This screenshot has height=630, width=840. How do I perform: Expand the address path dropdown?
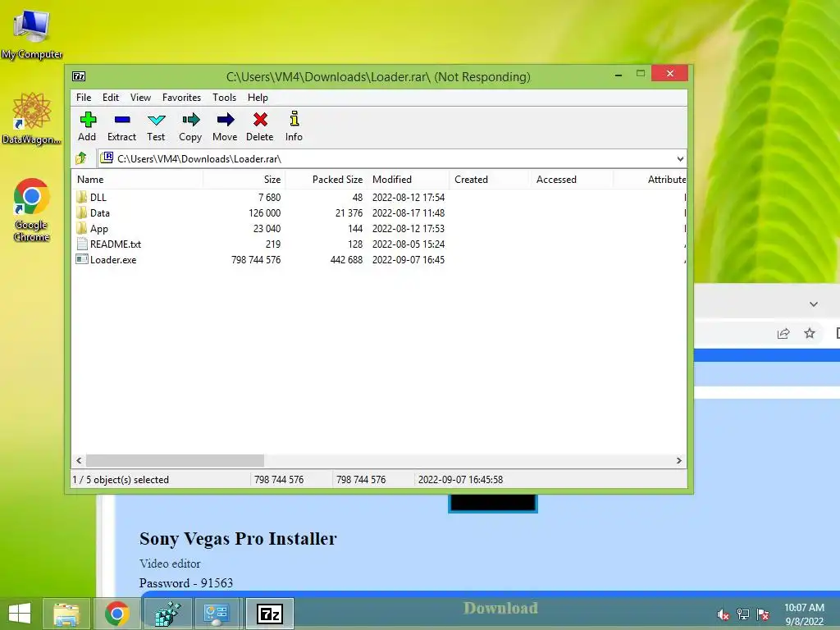(680, 158)
